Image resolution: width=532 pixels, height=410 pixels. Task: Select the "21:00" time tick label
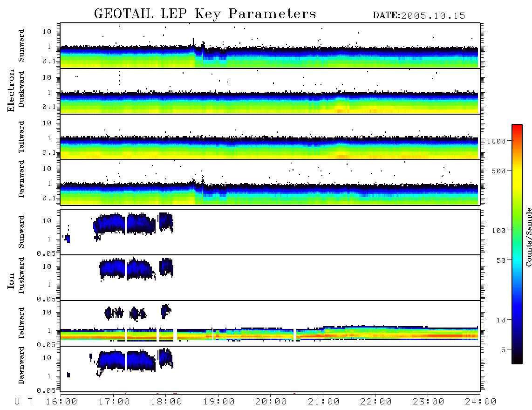324,402
